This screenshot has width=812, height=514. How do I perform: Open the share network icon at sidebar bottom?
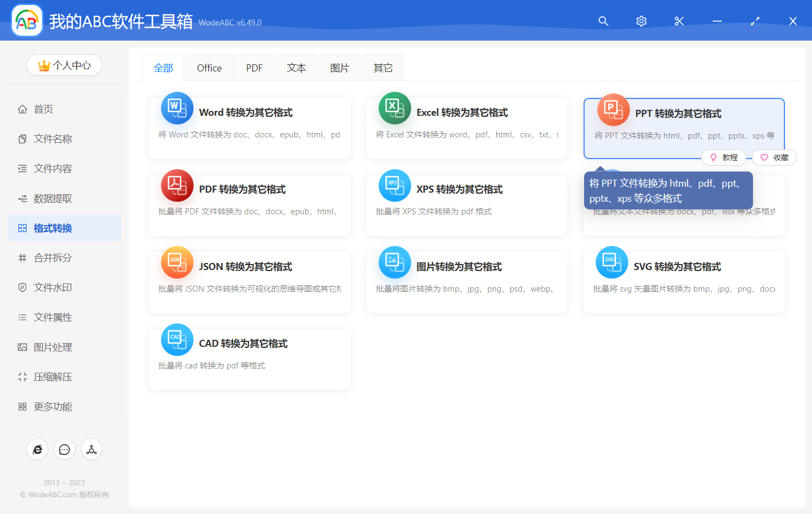pos(91,449)
